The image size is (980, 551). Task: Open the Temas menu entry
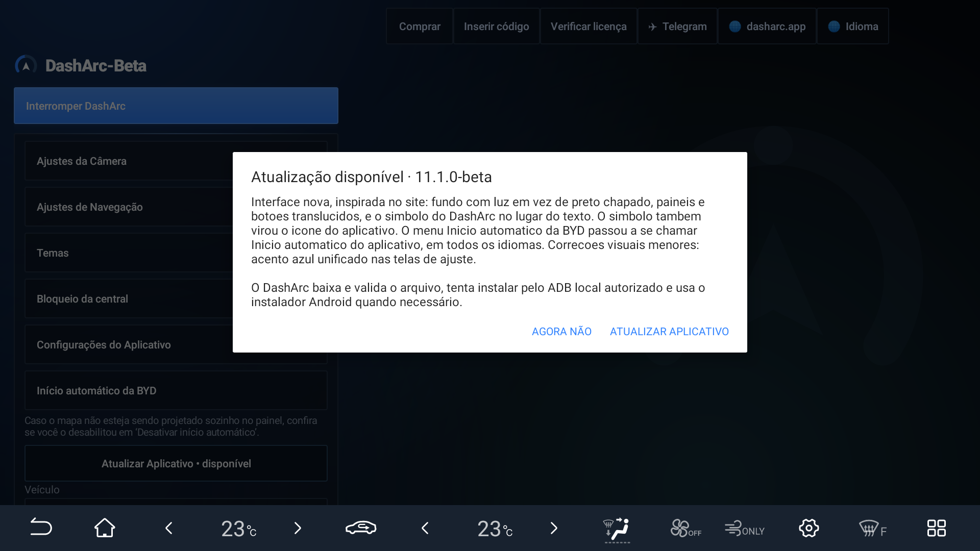click(176, 253)
